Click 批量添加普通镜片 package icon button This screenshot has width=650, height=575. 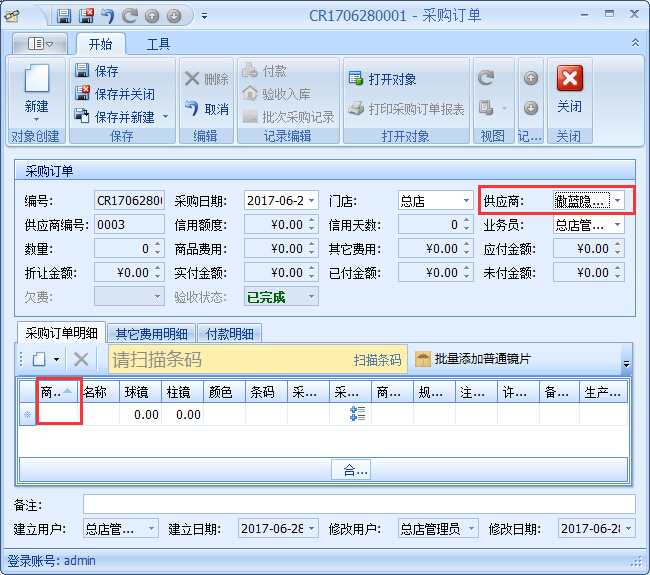click(423, 359)
